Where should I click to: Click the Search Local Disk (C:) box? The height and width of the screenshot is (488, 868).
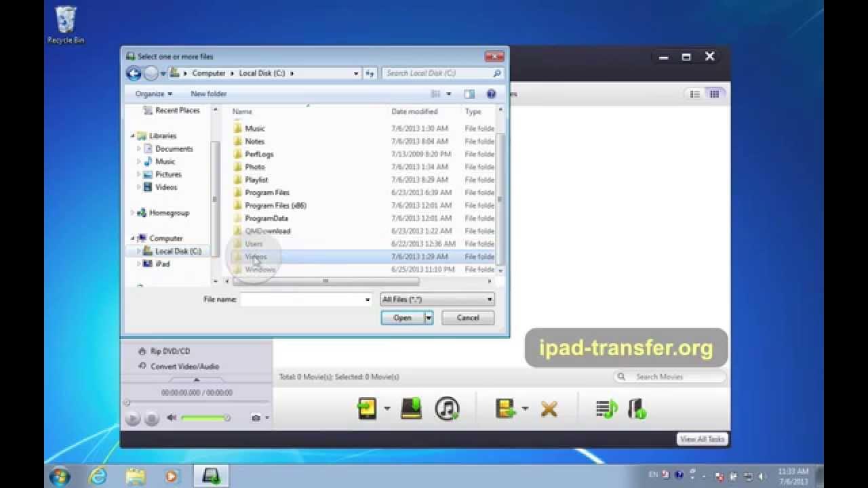pos(442,73)
